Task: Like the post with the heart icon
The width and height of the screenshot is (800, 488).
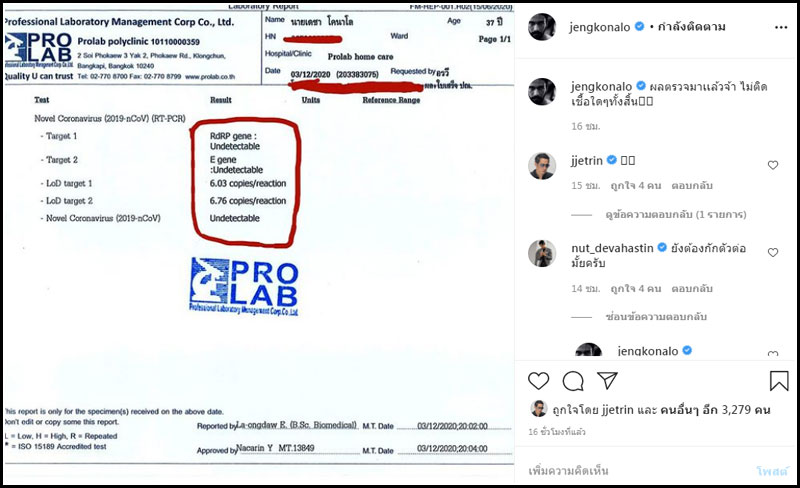Action: tap(538, 381)
